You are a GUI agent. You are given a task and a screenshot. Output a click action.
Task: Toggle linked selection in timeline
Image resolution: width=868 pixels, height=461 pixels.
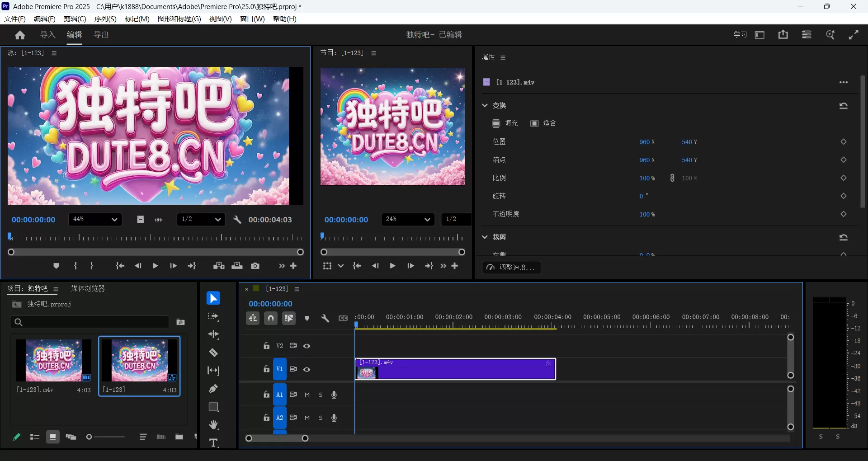point(289,318)
